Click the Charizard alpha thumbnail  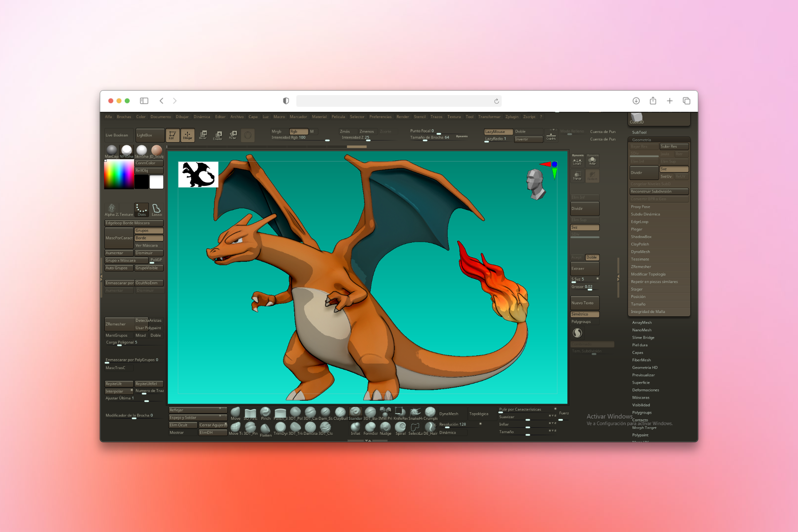(198, 175)
